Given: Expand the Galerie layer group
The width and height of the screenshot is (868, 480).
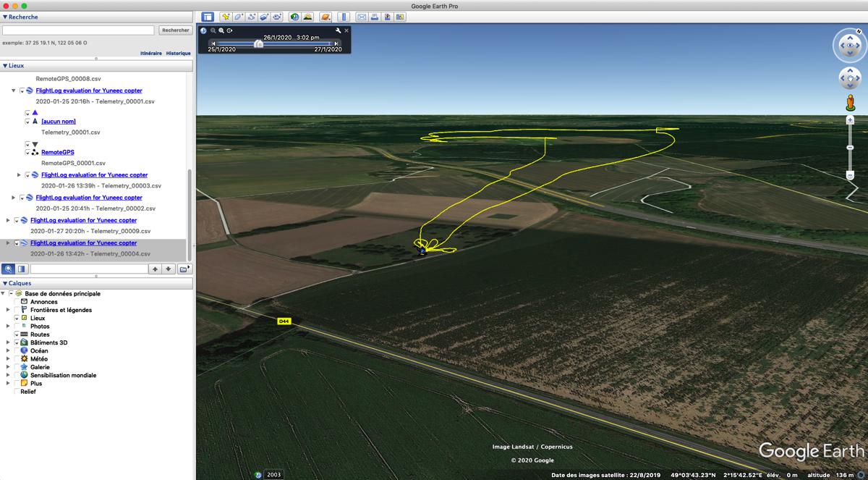Looking at the screenshot, I should pyautogui.click(x=8, y=367).
